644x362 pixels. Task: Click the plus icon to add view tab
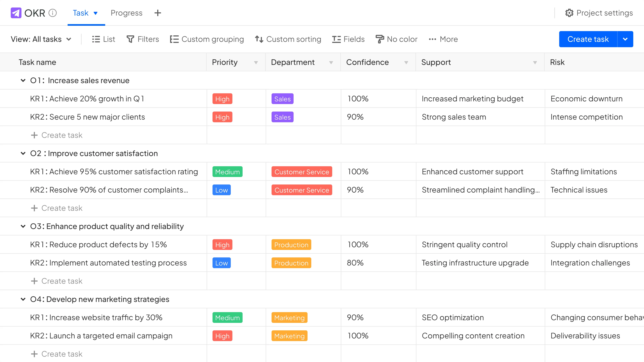tap(157, 13)
